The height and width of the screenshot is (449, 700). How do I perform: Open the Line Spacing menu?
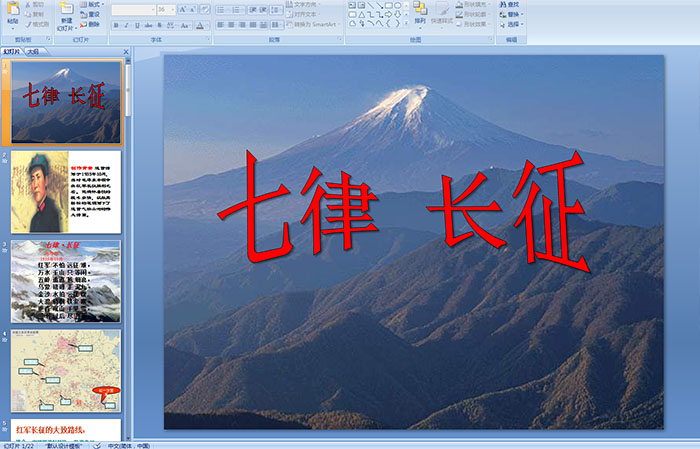click(276, 9)
